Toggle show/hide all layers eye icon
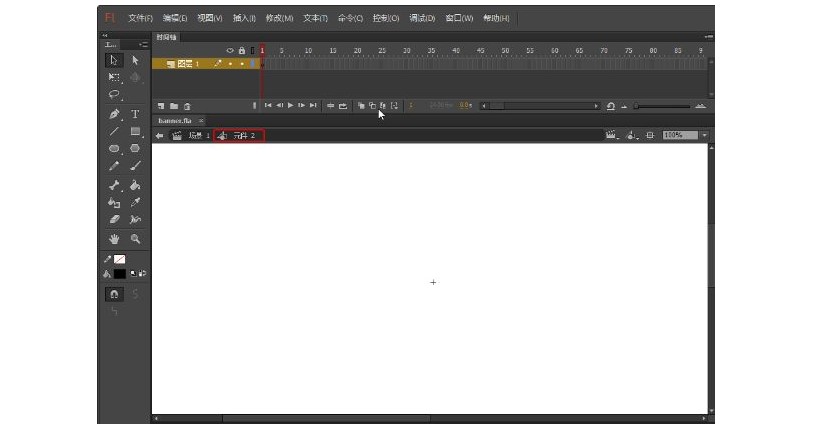The height and width of the screenshot is (427, 815). (x=230, y=50)
